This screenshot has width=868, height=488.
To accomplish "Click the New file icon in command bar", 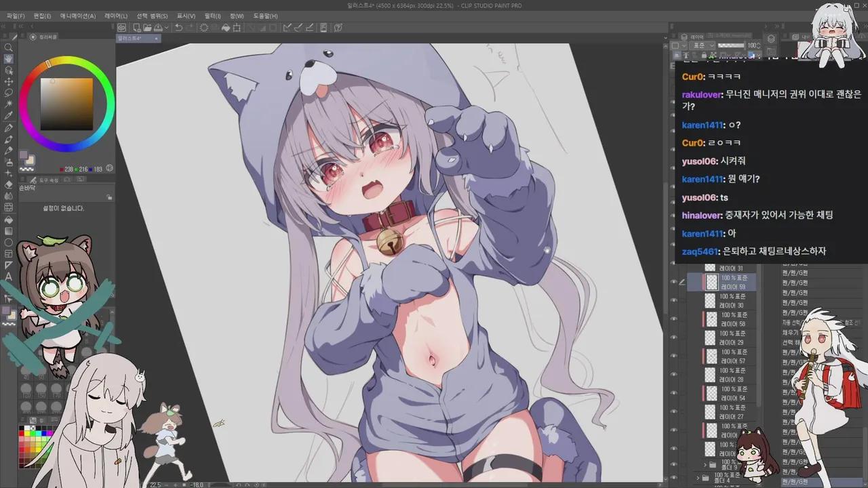I will coord(137,28).
